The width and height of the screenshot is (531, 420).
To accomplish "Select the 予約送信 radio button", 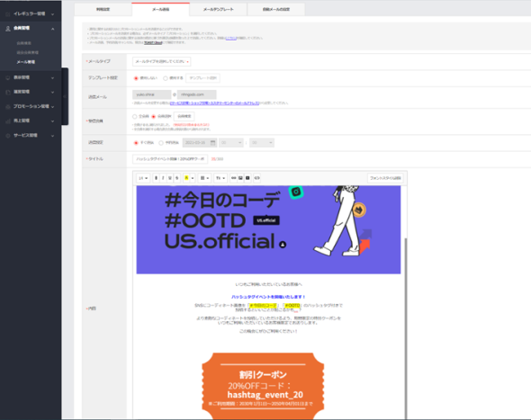I will coord(161,143).
